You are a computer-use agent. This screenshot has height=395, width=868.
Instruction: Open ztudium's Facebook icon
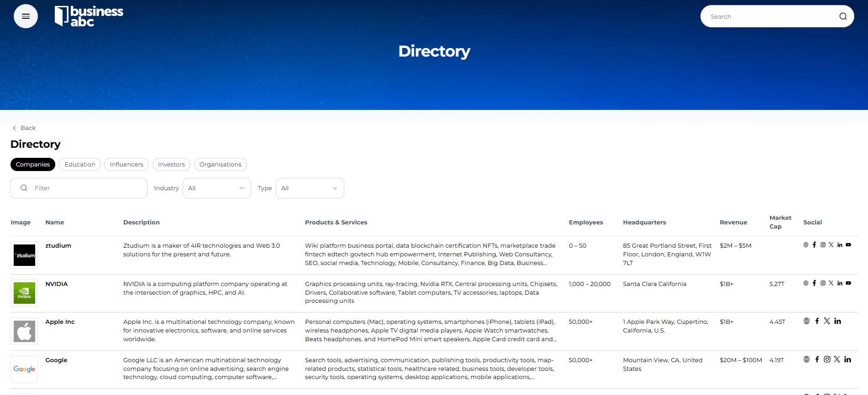click(x=814, y=245)
